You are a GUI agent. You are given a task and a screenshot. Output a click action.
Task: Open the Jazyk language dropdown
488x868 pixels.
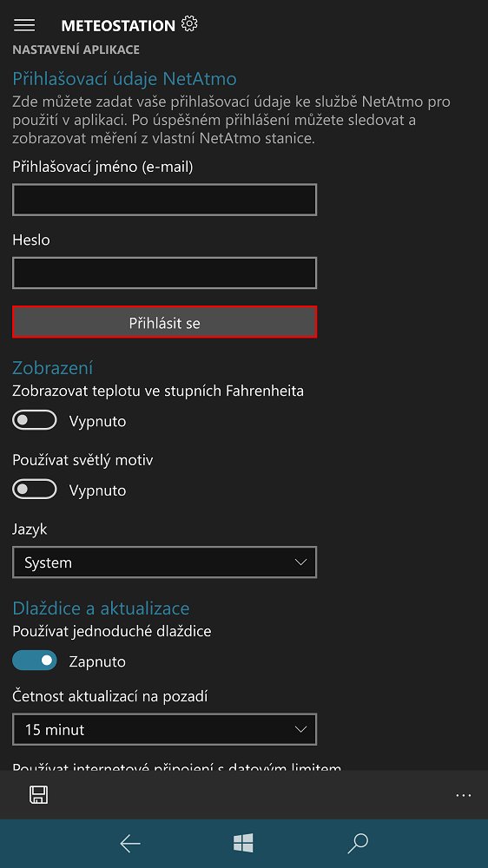pos(164,562)
